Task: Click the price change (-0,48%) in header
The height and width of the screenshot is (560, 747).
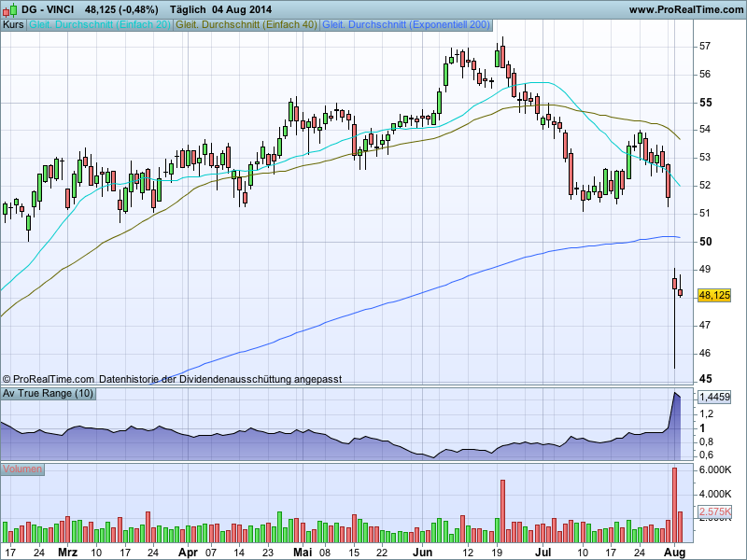Action: point(138,9)
